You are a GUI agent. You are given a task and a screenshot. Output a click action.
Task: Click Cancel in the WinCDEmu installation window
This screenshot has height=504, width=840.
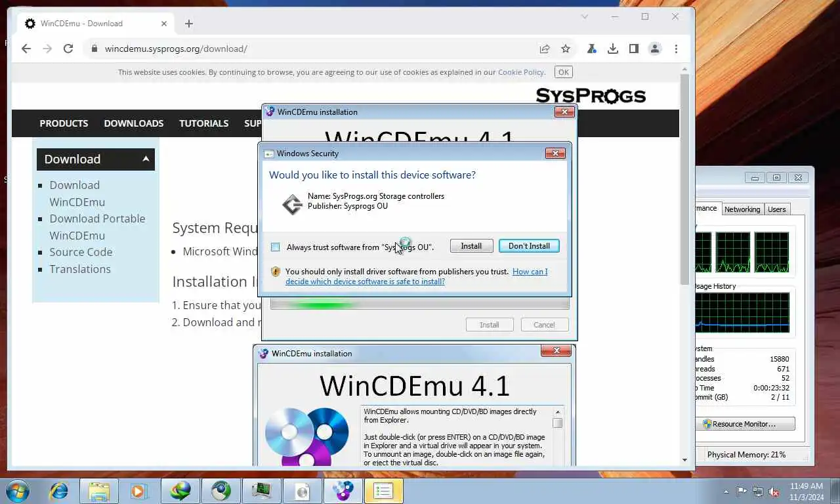tap(544, 325)
